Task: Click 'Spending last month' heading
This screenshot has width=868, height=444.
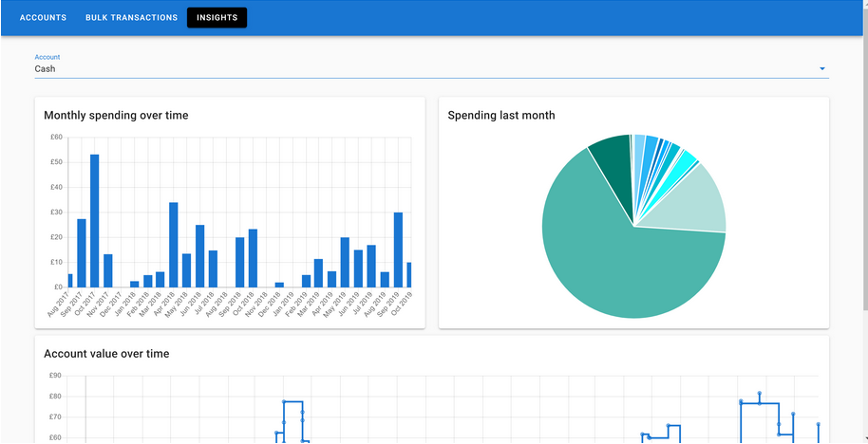Action: [x=501, y=116]
